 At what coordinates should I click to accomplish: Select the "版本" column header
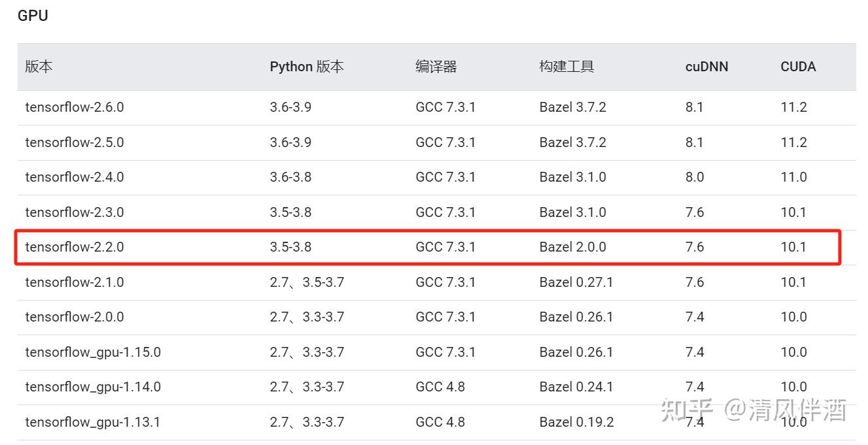click(x=39, y=67)
